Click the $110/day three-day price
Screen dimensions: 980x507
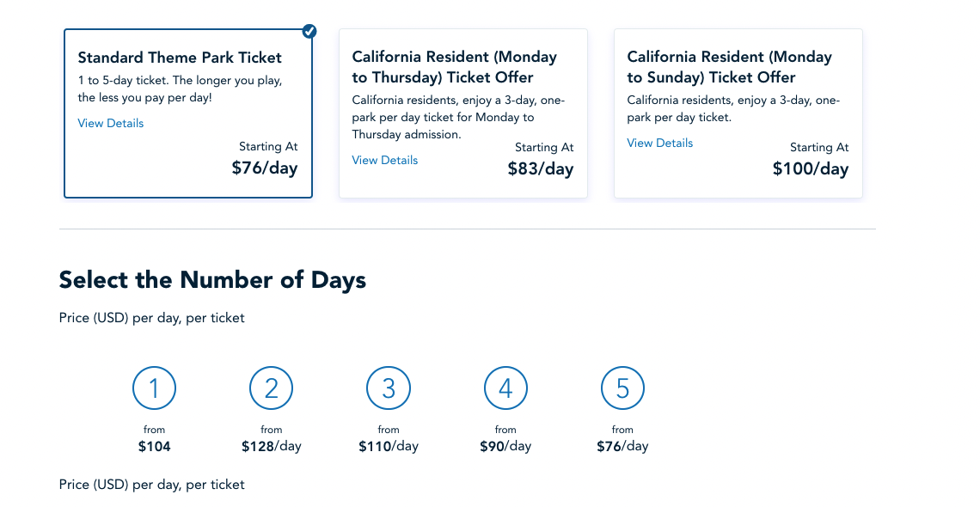coord(389,446)
